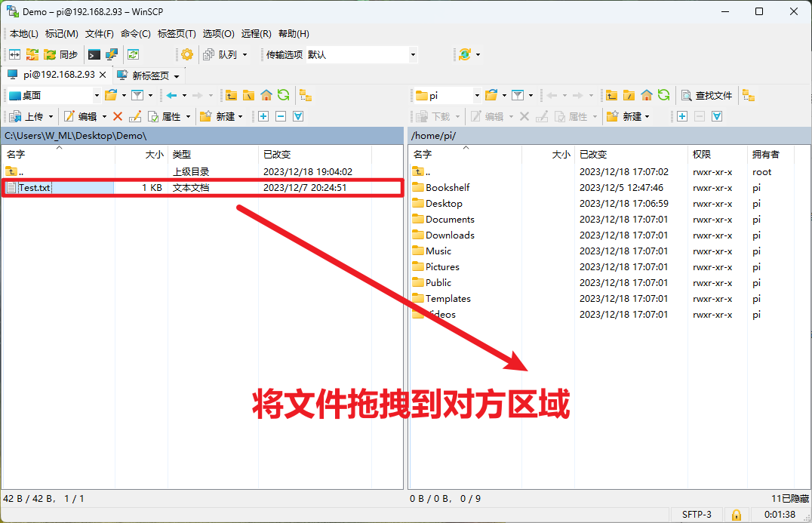Screen dimensions: 812x523
Task: Open the 命令(C) menu
Action: [x=136, y=34]
